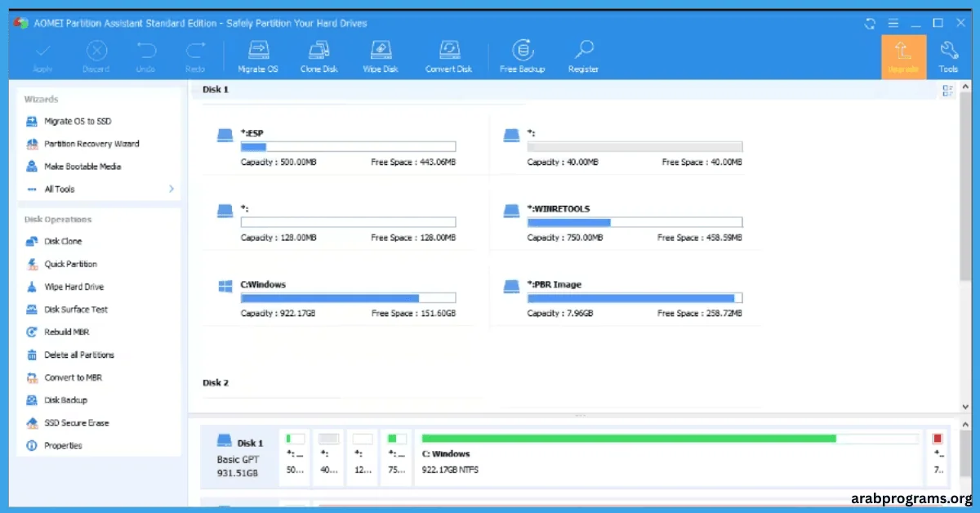Click Capacity : 922.17GB text

tap(277, 314)
